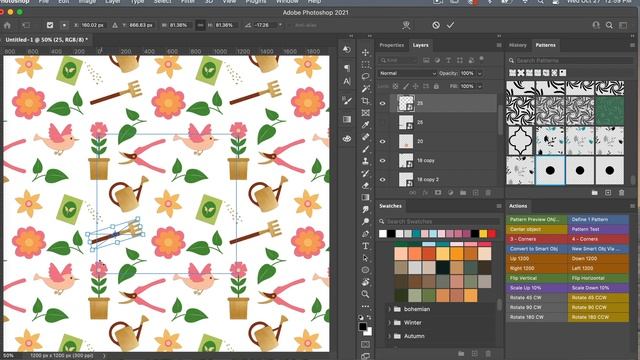Select the Clone Stamp tool

point(365,161)
